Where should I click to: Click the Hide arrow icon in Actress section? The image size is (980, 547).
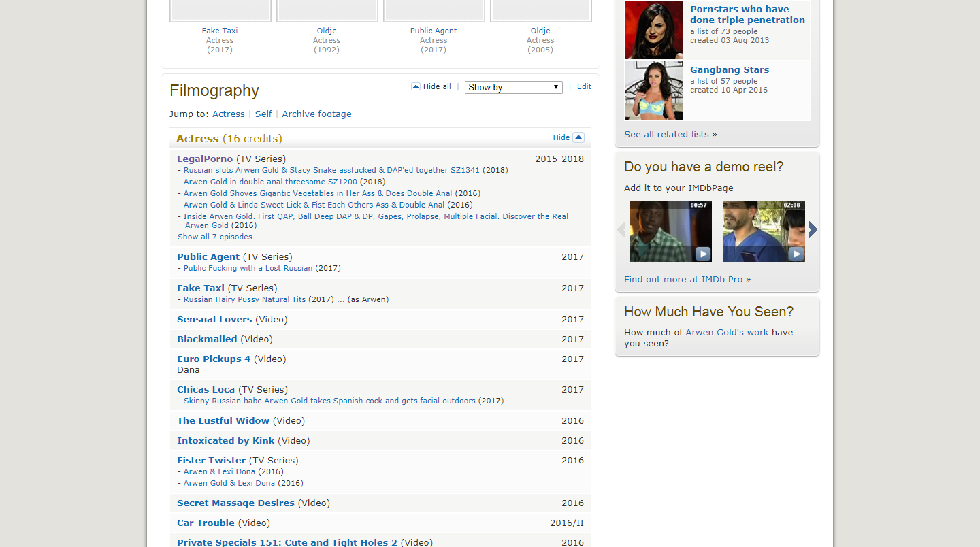pos(578,137)
